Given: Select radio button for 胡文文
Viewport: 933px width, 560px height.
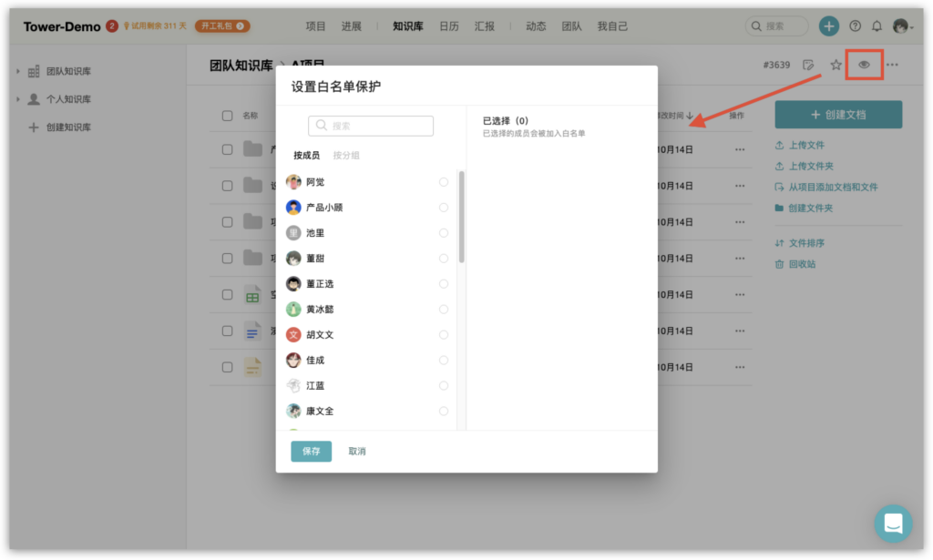Looking at the screenshot, I should (444, 335).
